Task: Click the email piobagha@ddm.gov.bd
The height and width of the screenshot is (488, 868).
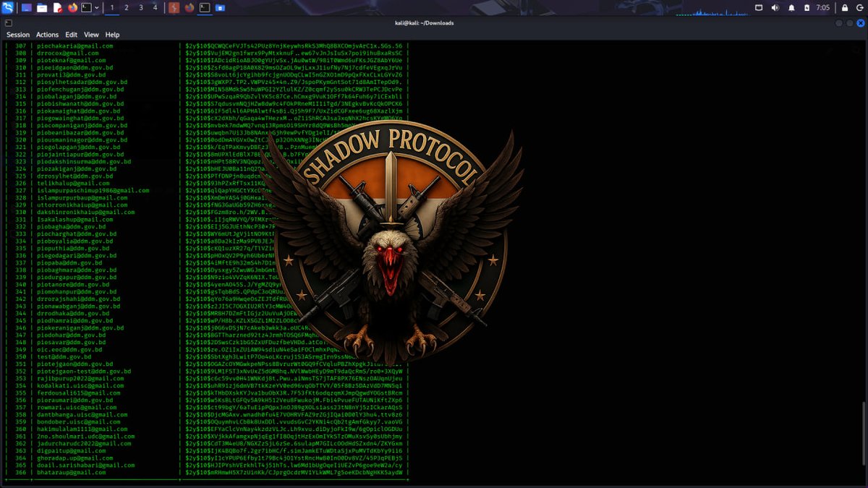Action: [71, 226]
